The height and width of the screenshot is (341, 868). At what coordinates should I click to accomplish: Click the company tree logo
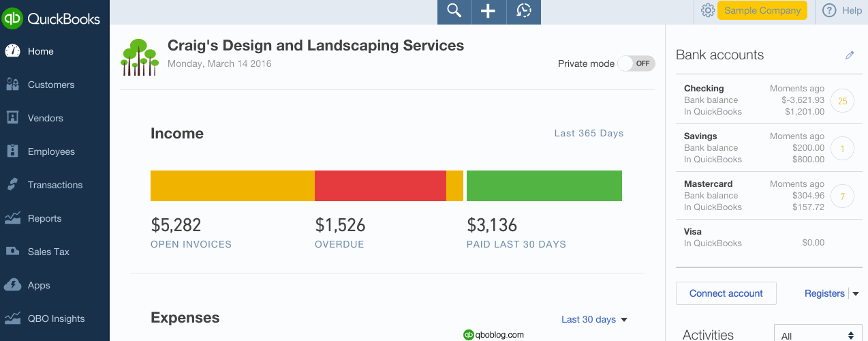(139, 57)
